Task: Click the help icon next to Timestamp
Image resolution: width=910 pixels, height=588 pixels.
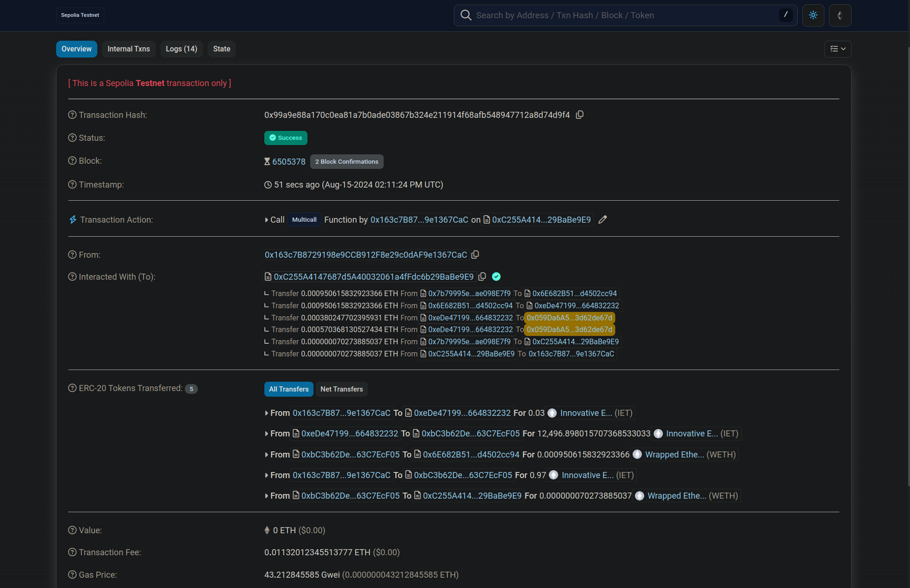Action: pyautogui.click(x=72, y=184)
